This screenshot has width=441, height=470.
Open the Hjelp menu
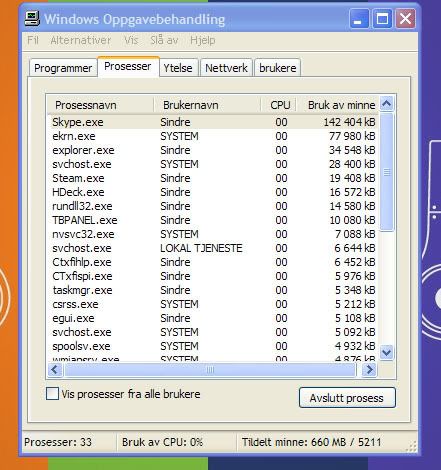click(203, 40)
